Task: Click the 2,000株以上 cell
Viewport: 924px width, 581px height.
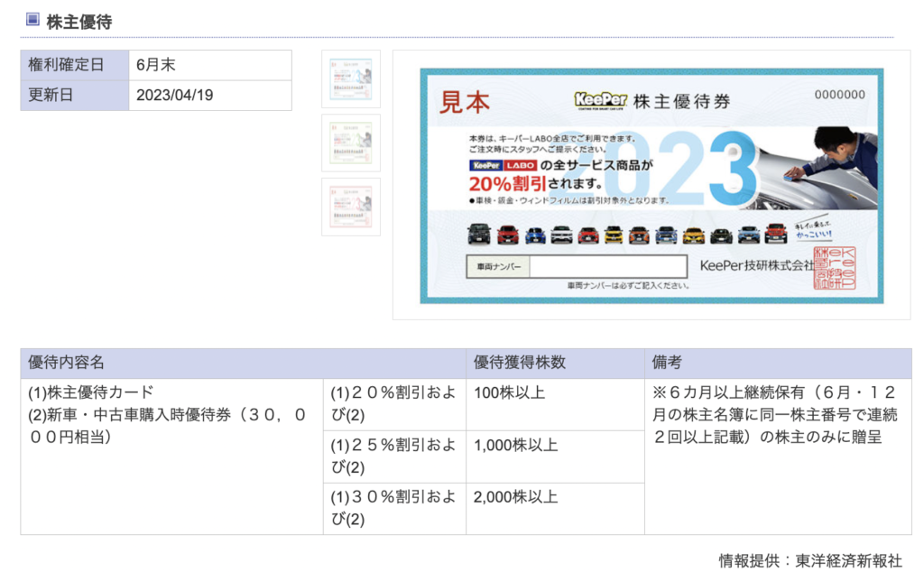Action: point(555,509)
